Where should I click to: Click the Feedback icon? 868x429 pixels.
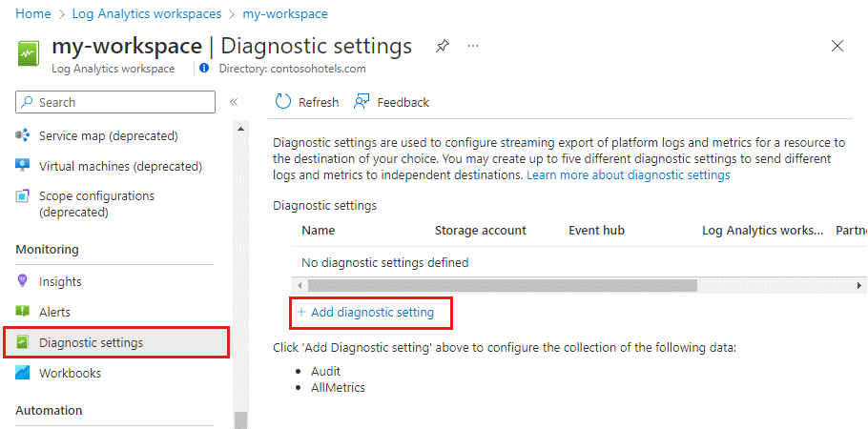coord(362,102)
